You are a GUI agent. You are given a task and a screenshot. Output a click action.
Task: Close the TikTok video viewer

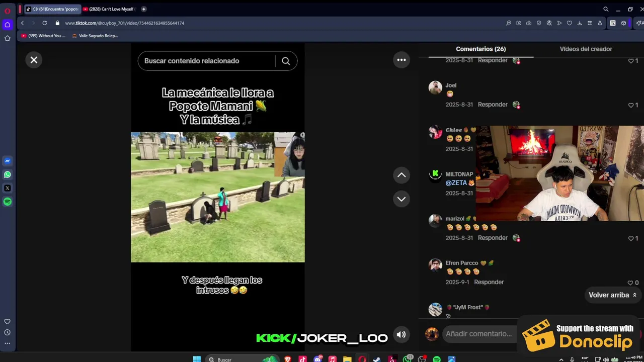click(34, 60)
